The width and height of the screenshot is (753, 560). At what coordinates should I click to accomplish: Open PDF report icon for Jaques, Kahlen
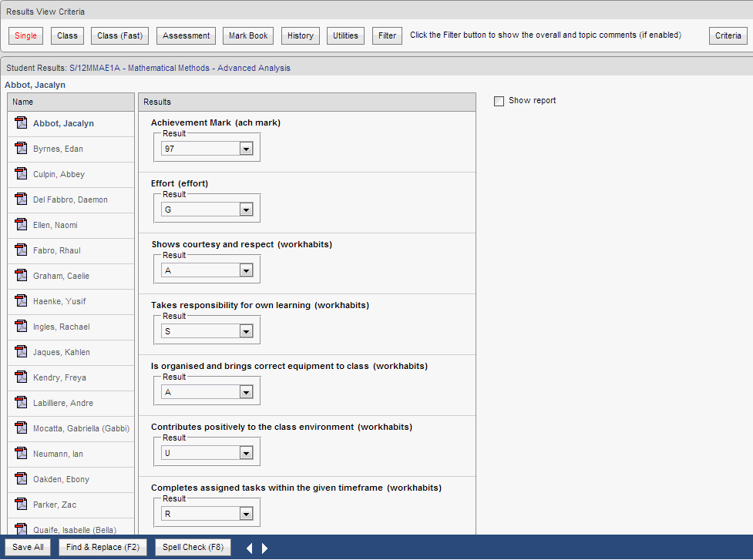tap(21, 352)
